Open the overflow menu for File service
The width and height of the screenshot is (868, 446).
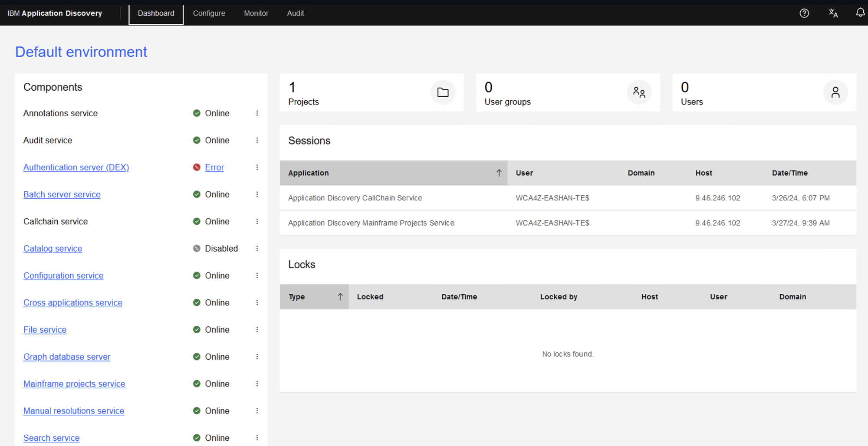pos(257,330)
